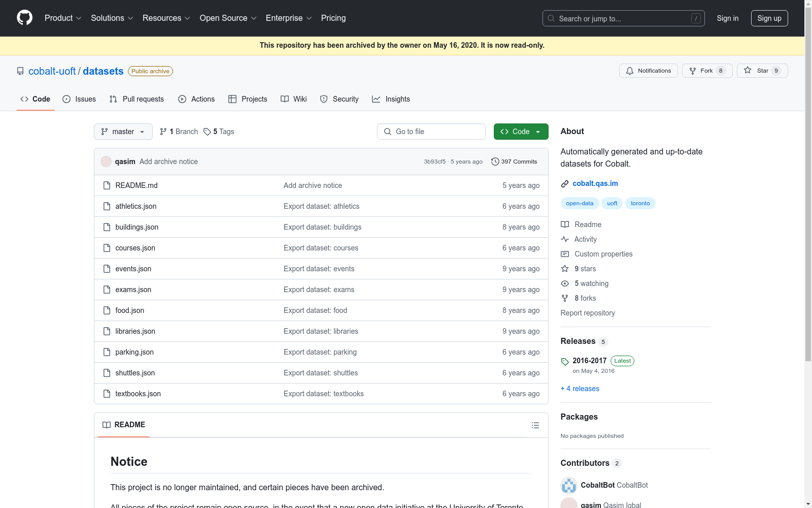Click the pulse icon beside Activity
Viewport: 812px width, 508px height.
click(565, 239)
